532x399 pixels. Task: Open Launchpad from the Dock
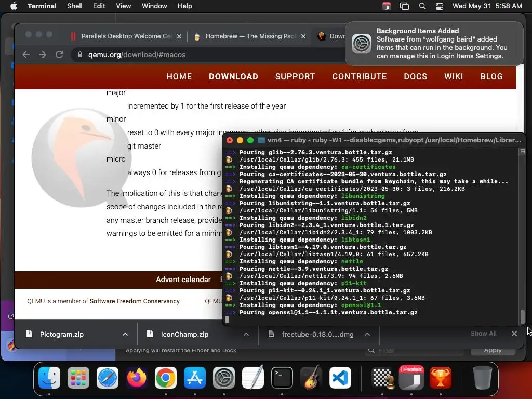[x=78, y=378]
